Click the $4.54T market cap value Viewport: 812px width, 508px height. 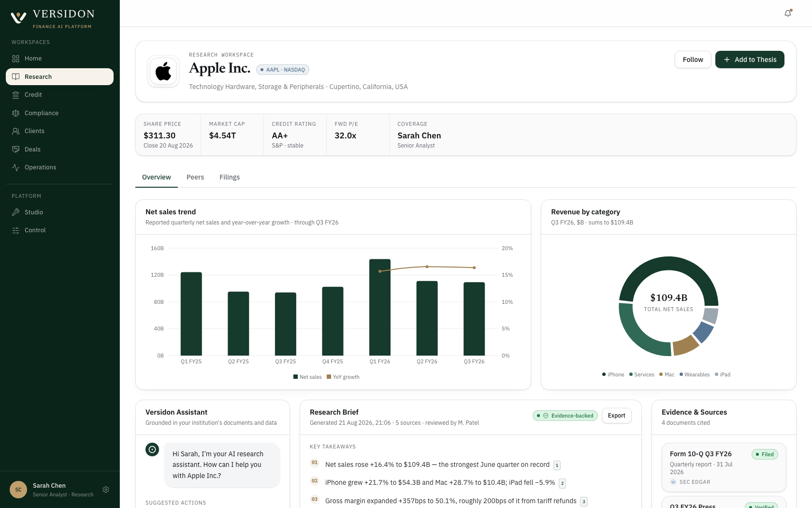click(222, 135)
